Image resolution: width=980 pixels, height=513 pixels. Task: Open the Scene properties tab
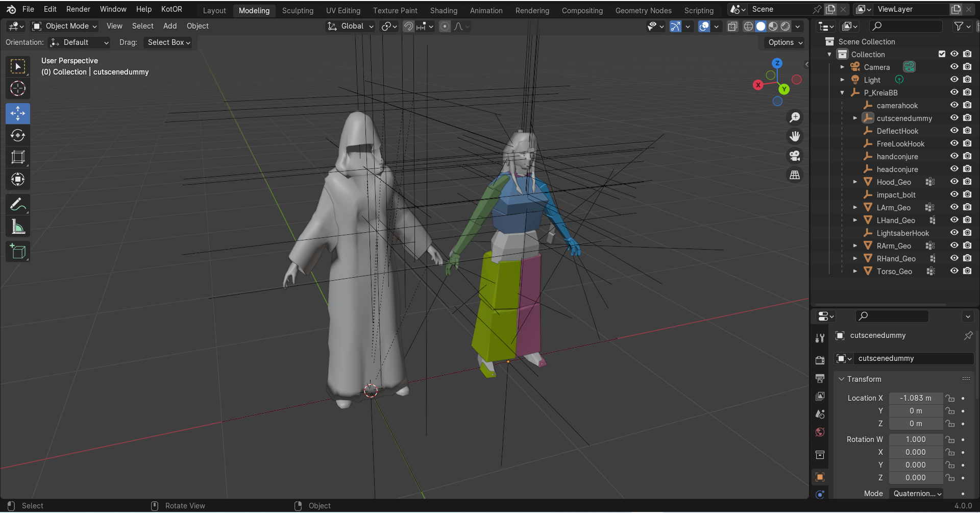pos(820,414)
